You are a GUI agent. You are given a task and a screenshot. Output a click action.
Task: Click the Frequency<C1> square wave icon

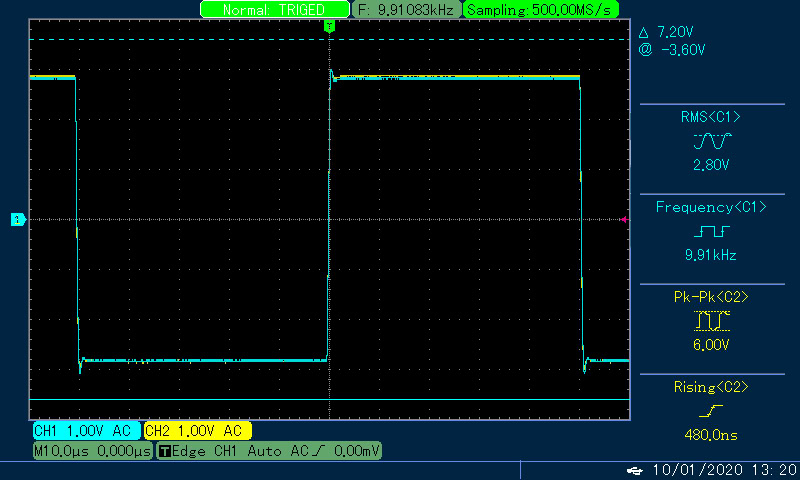coord(712,232)
